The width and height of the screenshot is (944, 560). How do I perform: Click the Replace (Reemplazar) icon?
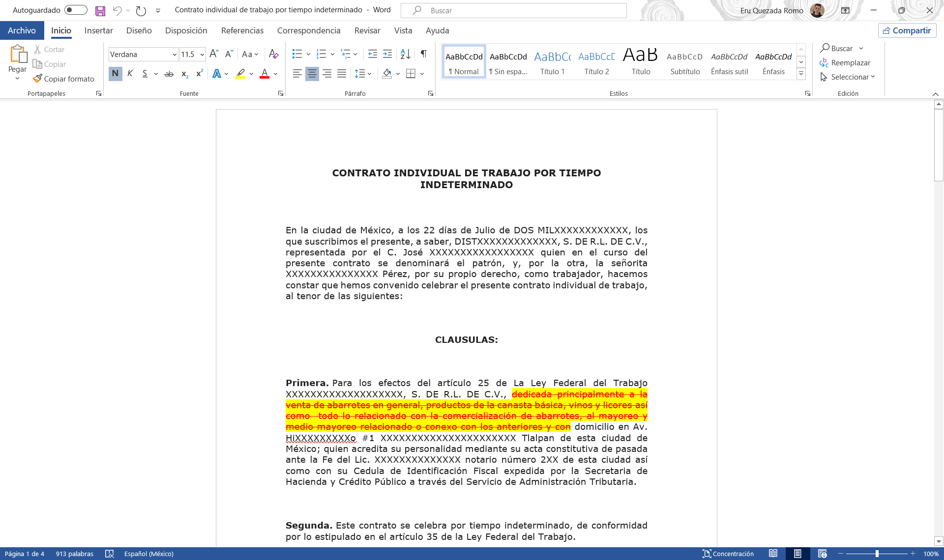[x=824, y=63]
